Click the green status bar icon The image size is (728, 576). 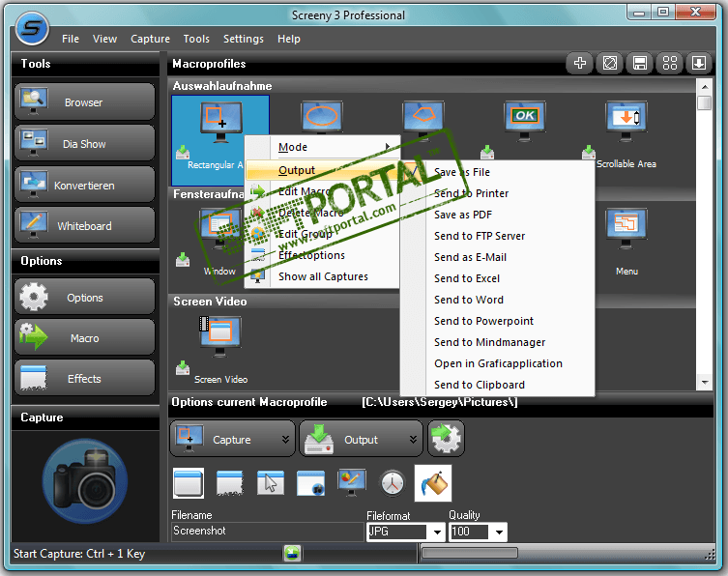click(x=293, y=553)
